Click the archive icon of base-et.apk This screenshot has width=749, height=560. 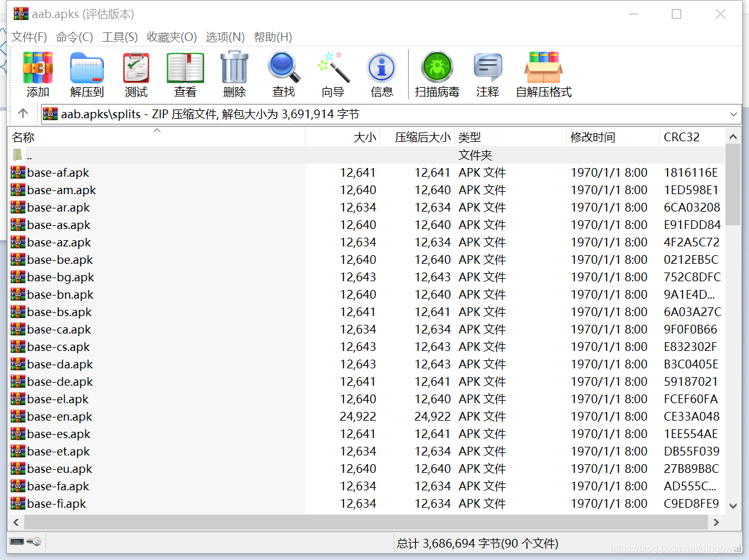[x=18, y=451]
